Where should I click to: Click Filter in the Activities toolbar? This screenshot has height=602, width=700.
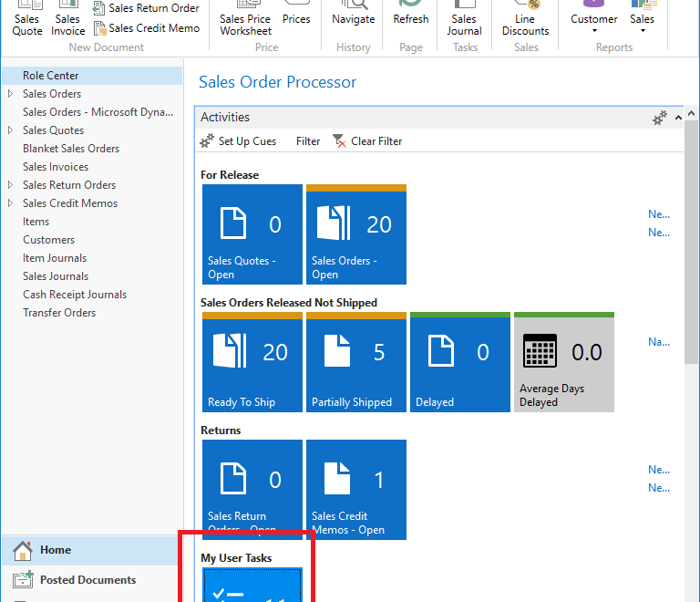308,141
